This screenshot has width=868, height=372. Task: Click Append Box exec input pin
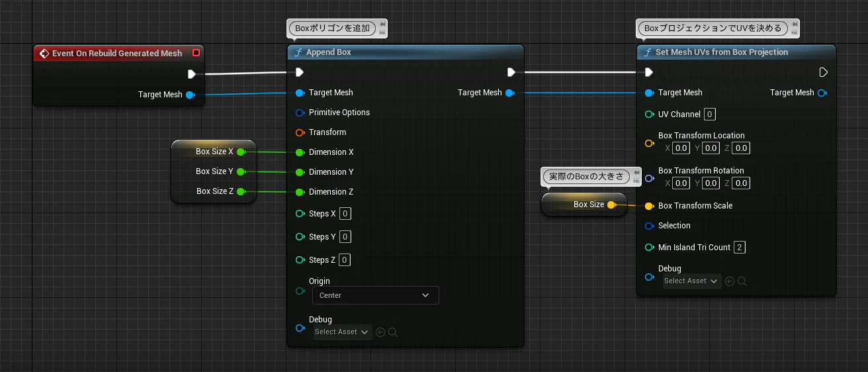click(x=299, y=72)
